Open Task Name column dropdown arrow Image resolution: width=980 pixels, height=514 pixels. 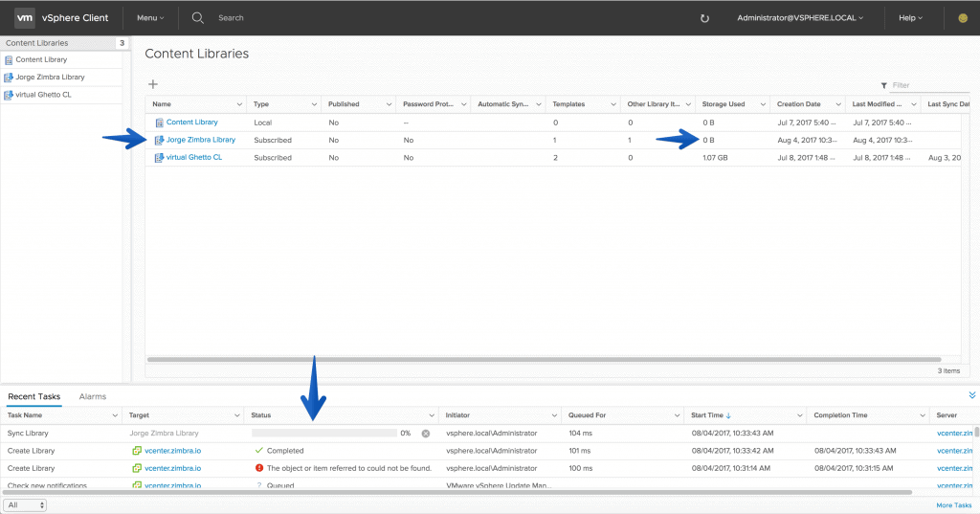click(115, 415)
